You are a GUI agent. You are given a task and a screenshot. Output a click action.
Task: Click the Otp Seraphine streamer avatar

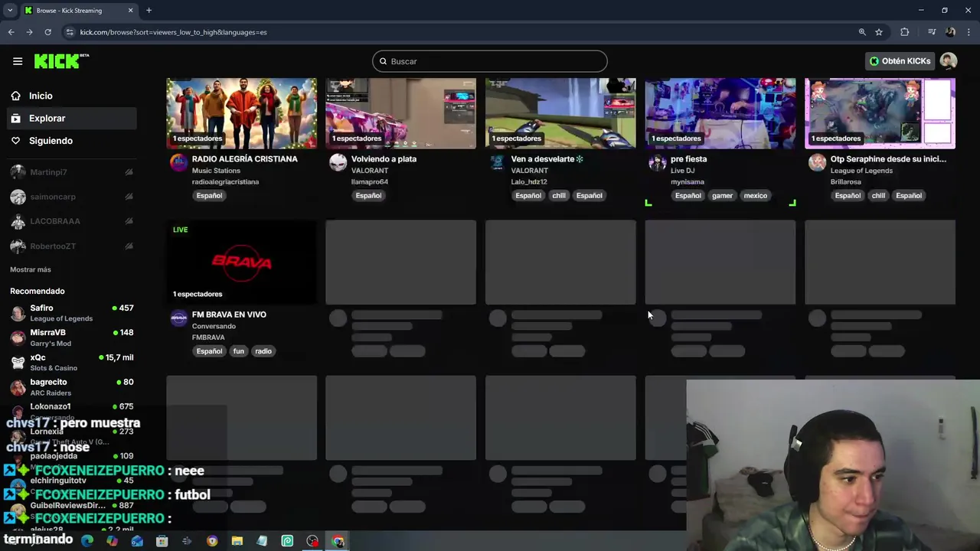coord(817,162)
